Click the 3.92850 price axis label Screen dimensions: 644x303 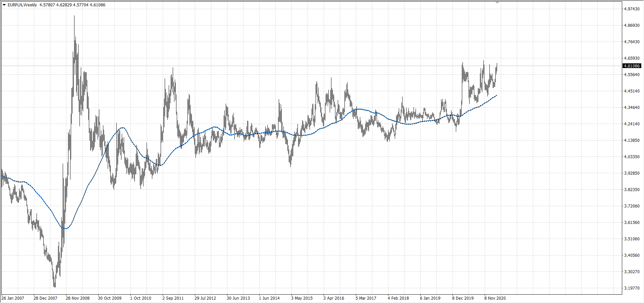tap(632, 173)
